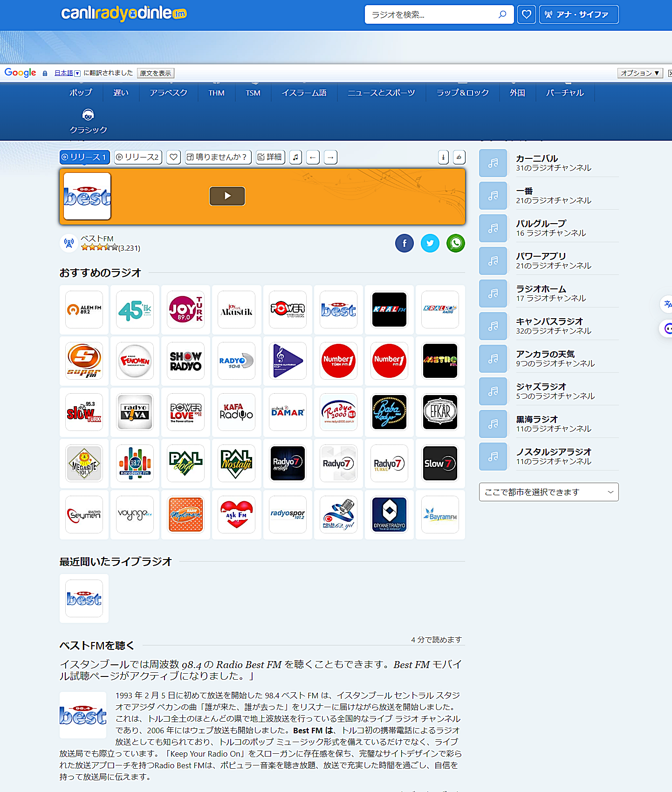The height and width of the screenshot is (792, 672).
Task: Open Bayram FM station
Action: tap(440, 515)
